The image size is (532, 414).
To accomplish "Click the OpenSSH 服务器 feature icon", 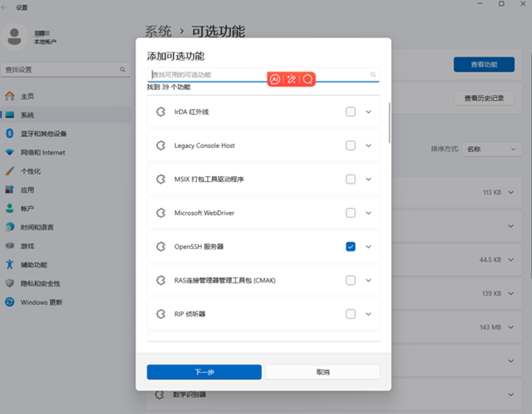I will [161, 247].
